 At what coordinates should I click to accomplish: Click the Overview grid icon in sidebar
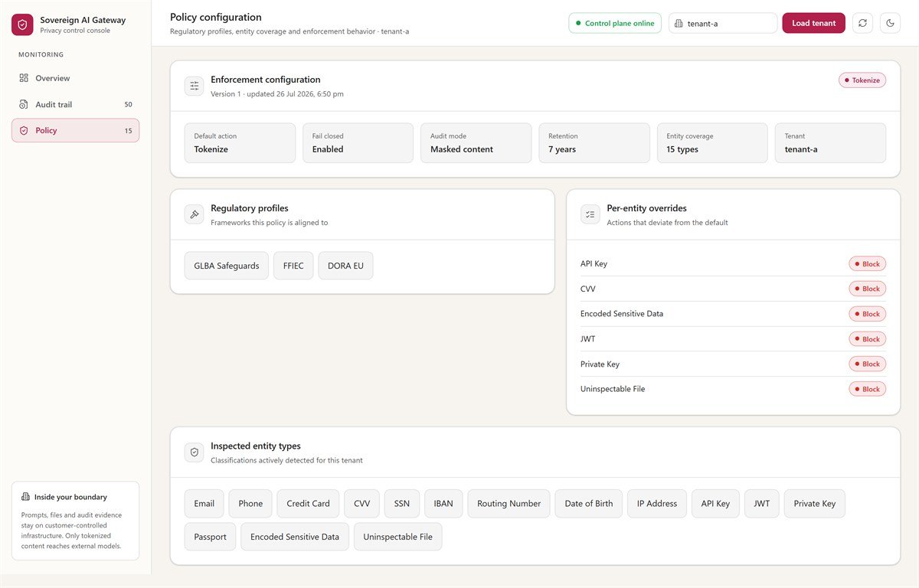[24, 78]
